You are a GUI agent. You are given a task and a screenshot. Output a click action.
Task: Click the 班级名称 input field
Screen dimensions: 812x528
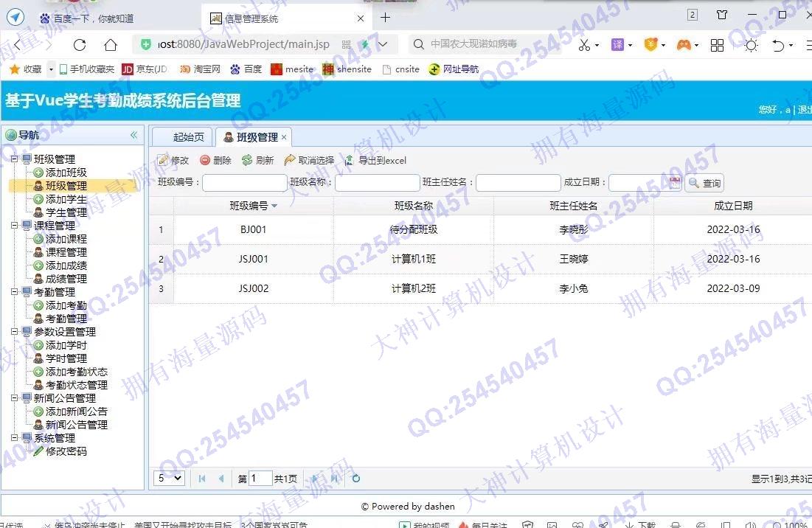pos(377,183)
